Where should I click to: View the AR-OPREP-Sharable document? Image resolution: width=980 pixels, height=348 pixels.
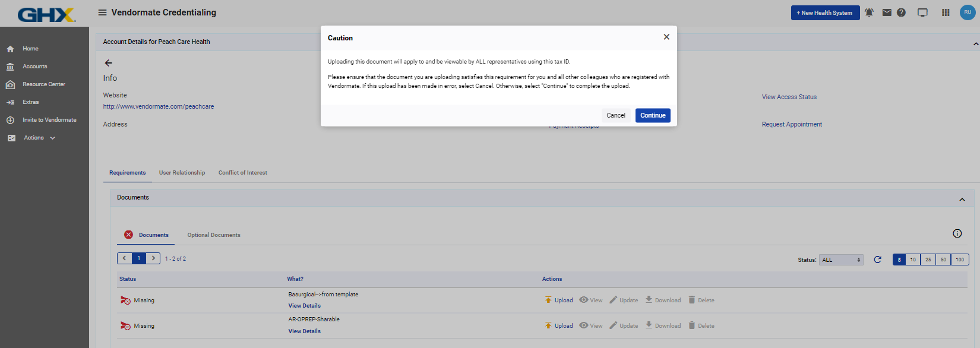click(591, 326)
